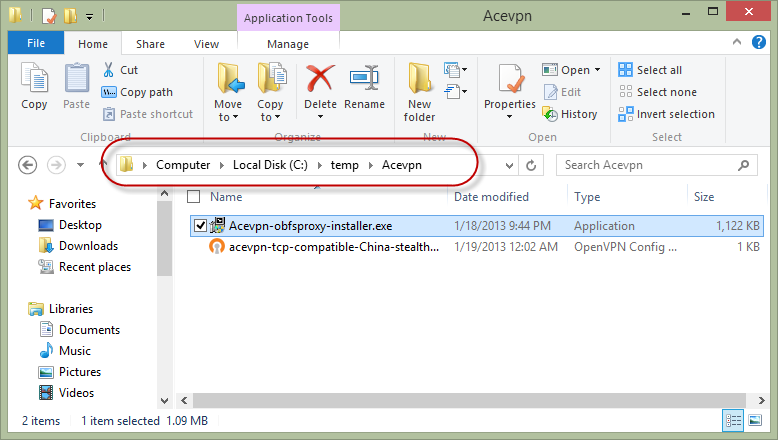Viewport: 778px width, 440px height.
Task: Expand the Properties dropdown arrow
Action: [x=510, y=117]
